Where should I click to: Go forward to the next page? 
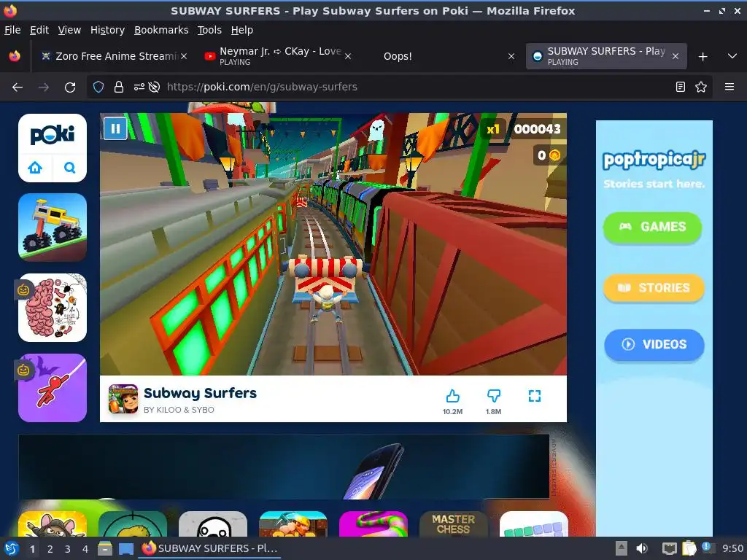click(x=43, y=87)
